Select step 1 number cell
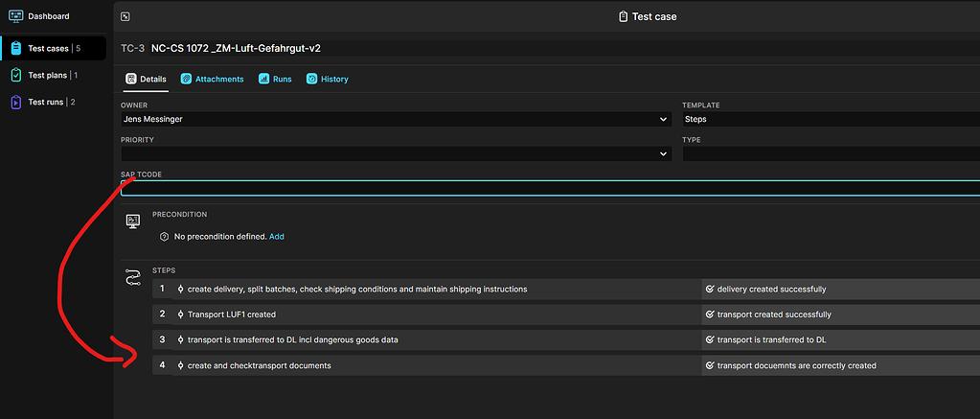980x419 pixels. click(x=163, y=289)
